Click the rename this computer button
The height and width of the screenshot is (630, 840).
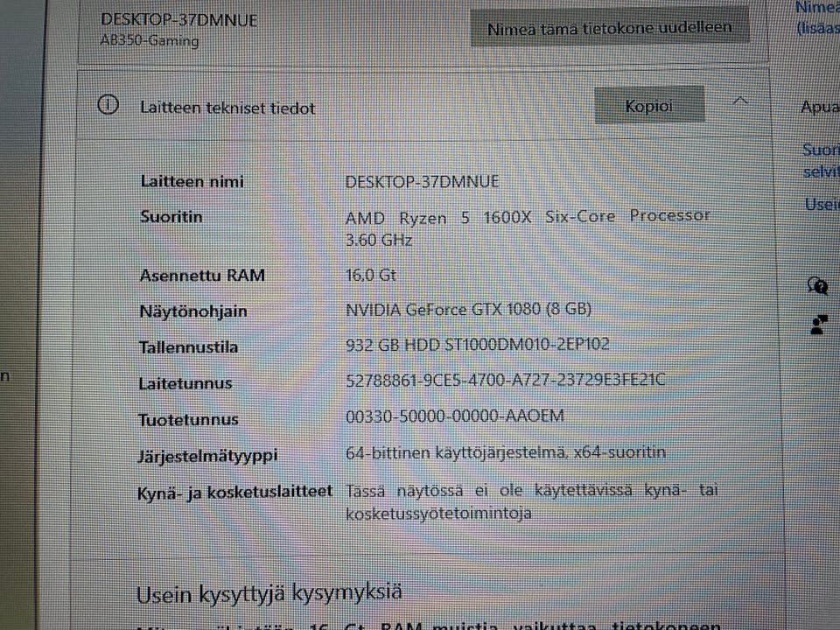[x=610, y=27]
